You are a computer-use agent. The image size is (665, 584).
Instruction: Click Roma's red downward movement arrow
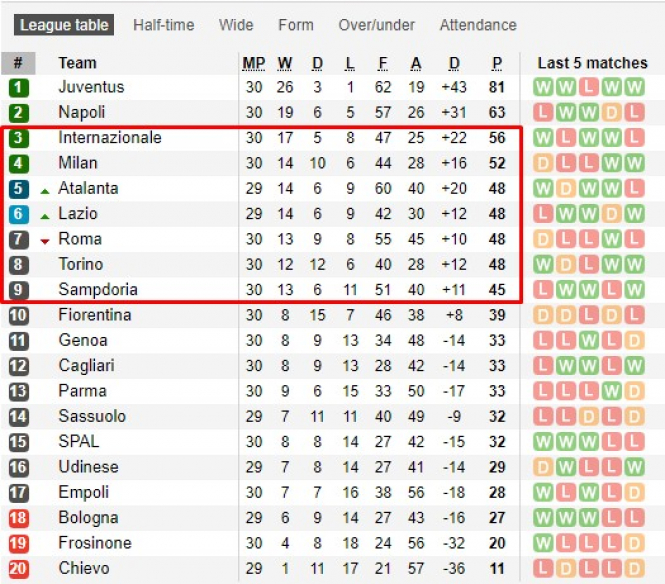click(x=45, y=241)
